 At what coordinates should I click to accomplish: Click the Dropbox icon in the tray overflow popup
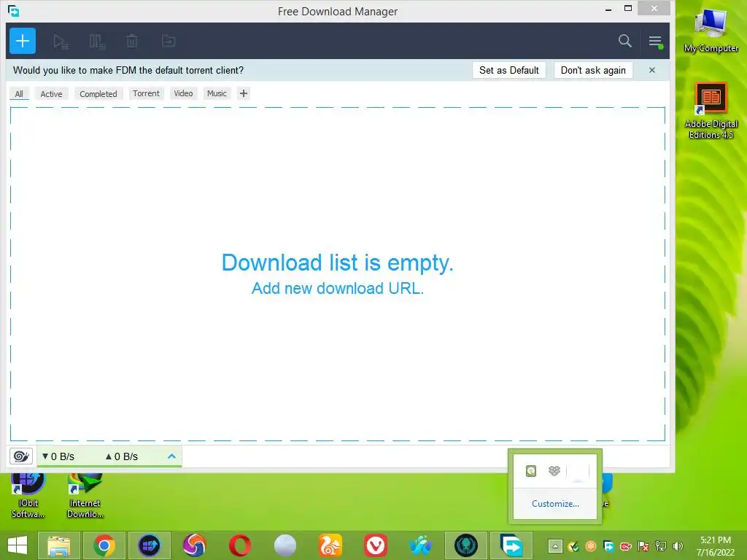(554, 471)
